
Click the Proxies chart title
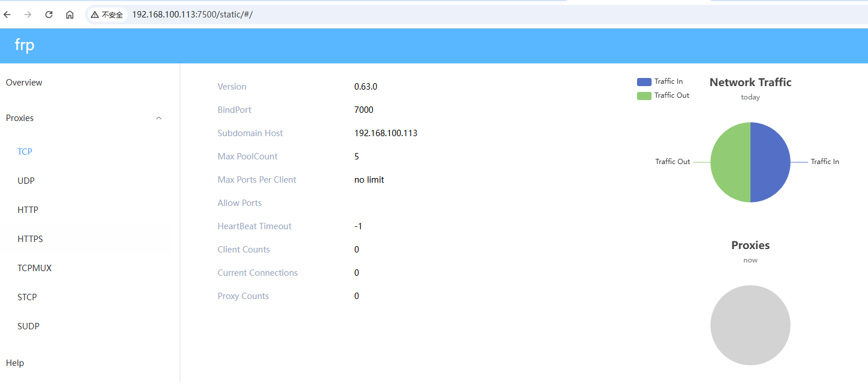tap(750, 245)
